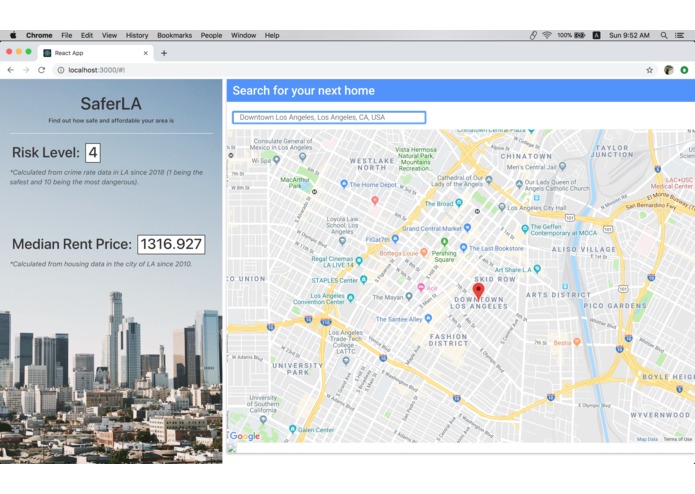
Task: Click the Galen Center marker
Action: pos(293,429)
